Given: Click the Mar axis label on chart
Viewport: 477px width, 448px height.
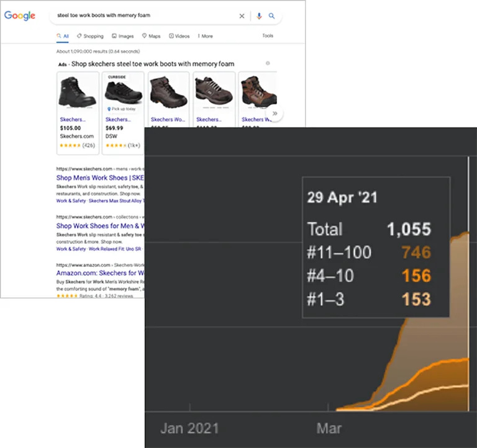Looking at the screenshot, I should tap(329, 429).
